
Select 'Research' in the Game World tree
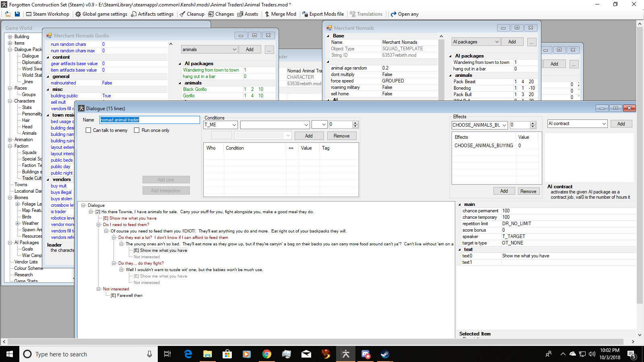[24, 275]
